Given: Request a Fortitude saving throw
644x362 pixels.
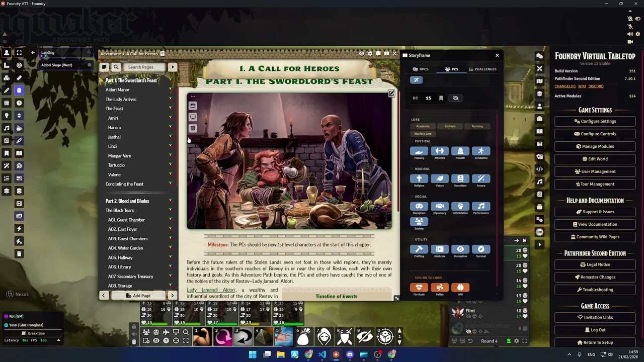Looking at the screenshot, I should coord(419,287).
